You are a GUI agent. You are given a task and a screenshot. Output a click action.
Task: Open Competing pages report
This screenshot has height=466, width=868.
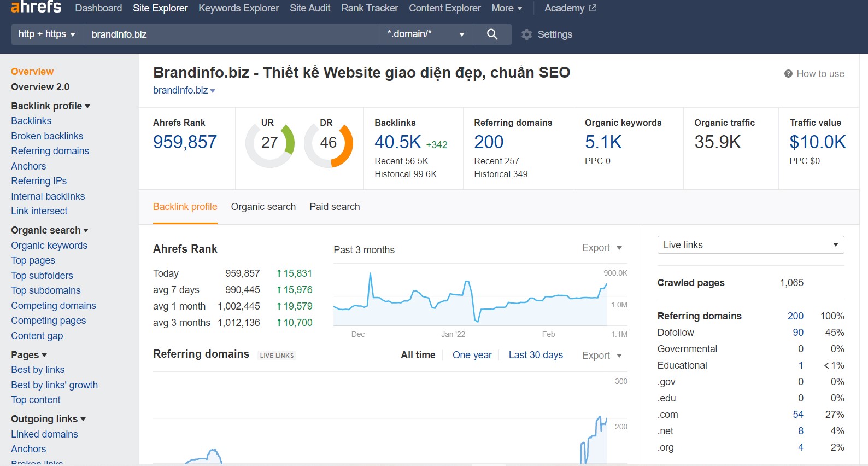(48, 321)
